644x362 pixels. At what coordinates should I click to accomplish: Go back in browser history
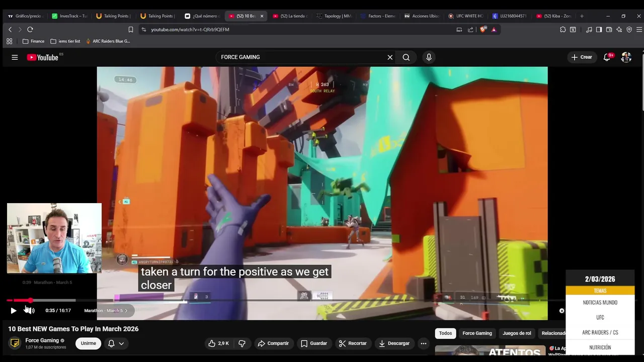10,30
